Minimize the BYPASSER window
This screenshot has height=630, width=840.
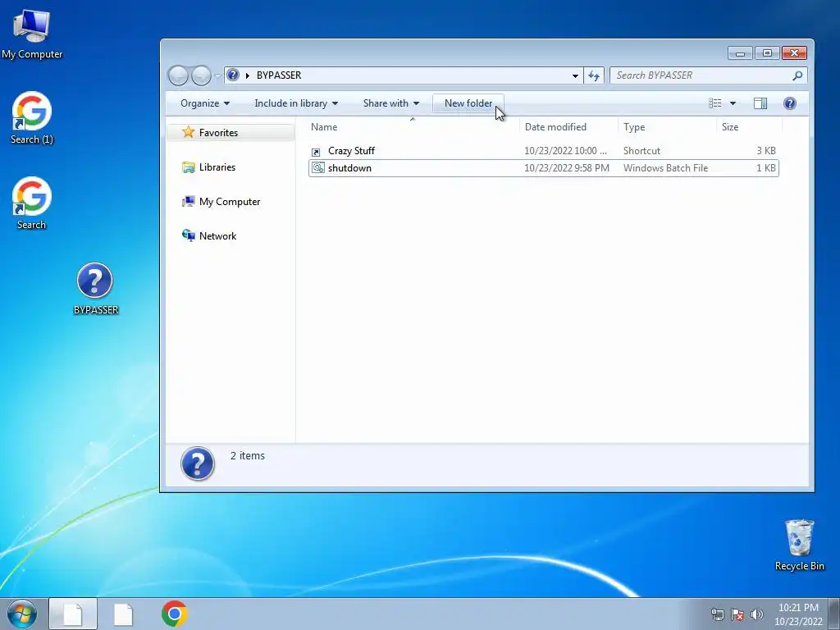(741, 53)
